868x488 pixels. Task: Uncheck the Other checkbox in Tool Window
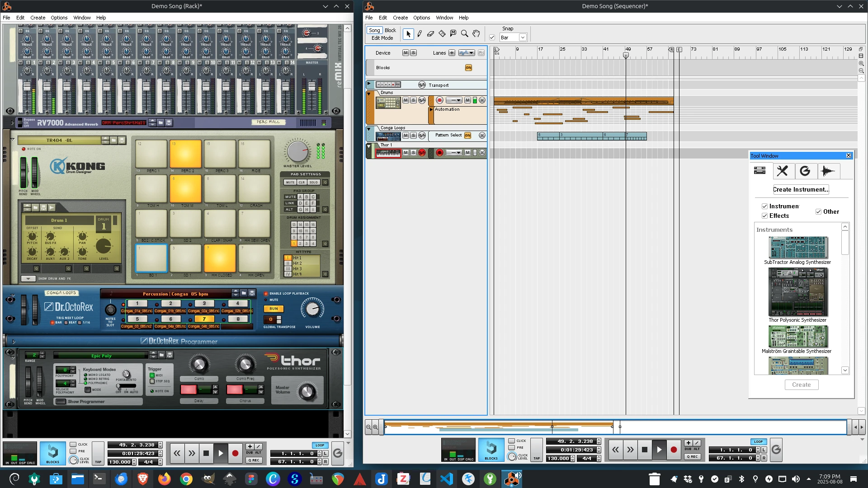(x=818, y=211)
